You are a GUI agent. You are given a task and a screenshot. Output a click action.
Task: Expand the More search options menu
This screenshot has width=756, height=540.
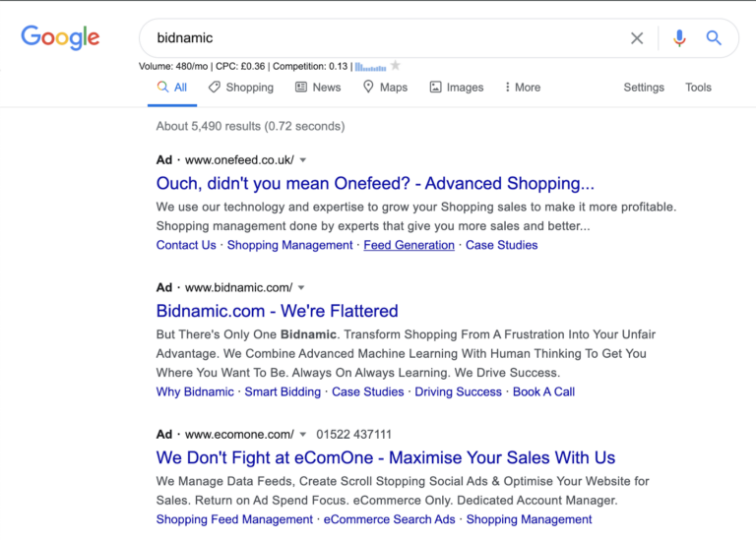click(523, 88)
